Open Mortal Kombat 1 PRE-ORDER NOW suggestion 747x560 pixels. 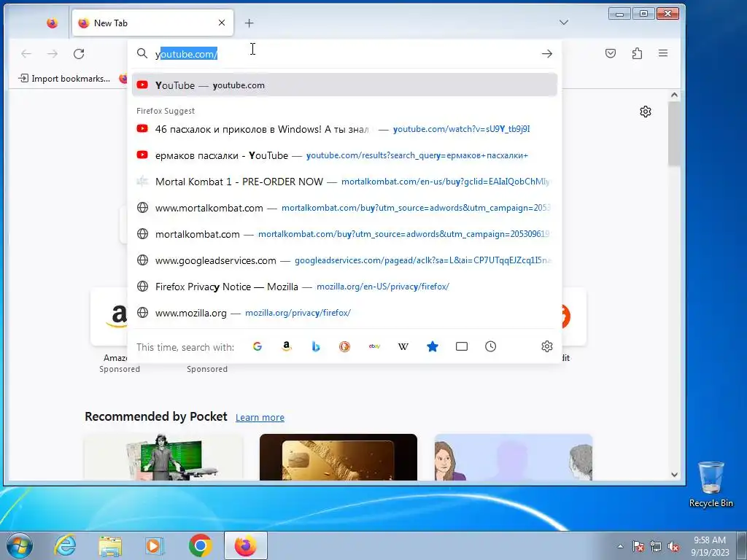click(344, 182)
